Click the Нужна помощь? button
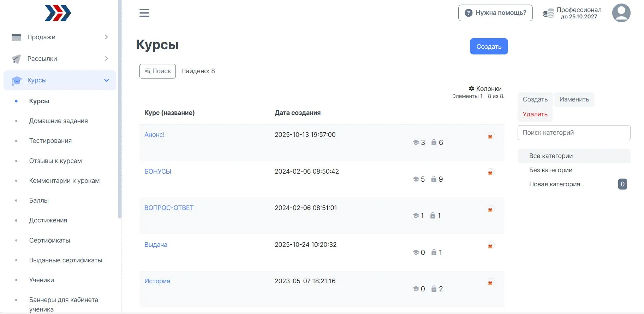644x314 pixels. coord(495,13)
